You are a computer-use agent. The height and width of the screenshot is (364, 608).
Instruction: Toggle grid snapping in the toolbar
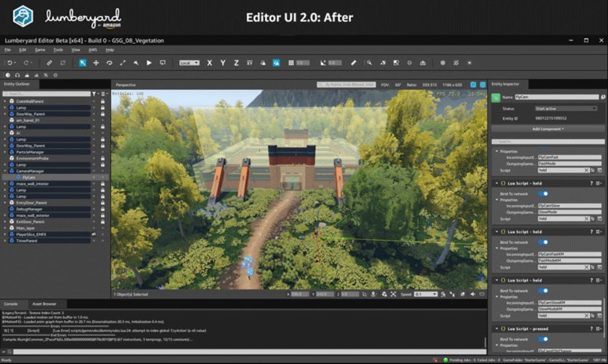point(290,62)
